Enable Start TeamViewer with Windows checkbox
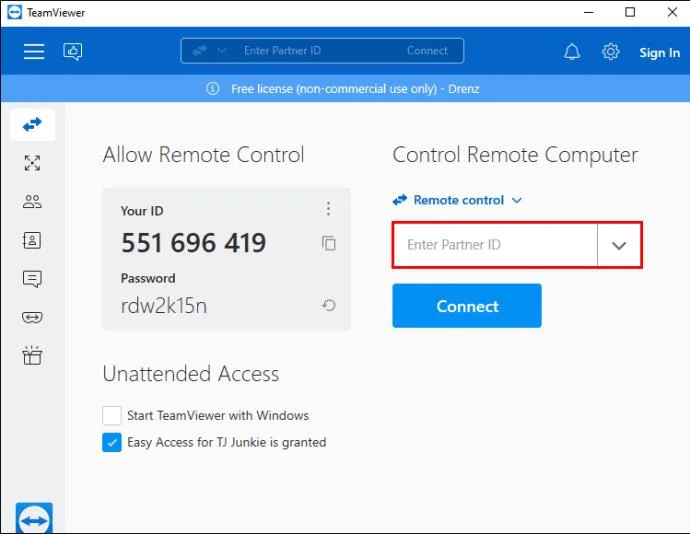Viewport: 690px width, 534px height. click(x=112, y=415)
